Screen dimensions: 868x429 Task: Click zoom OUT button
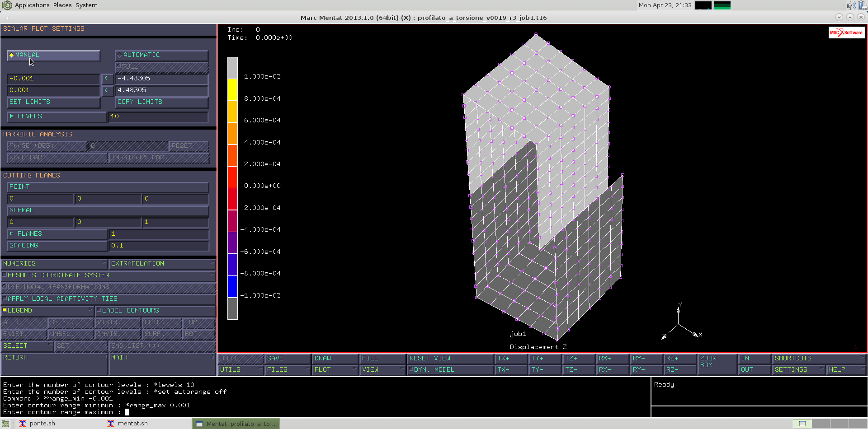pyautogui.click(x=755, y=370)
